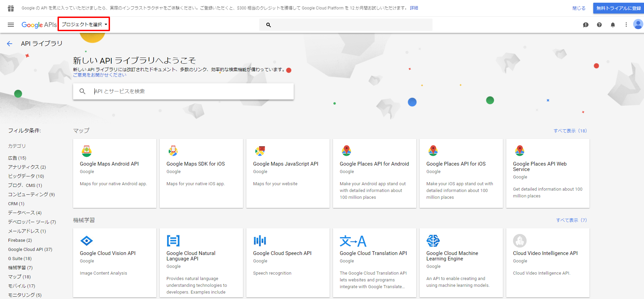Filter by category マップ (18)
This screenshot has height=299, width=644.
tap(19, 277)
